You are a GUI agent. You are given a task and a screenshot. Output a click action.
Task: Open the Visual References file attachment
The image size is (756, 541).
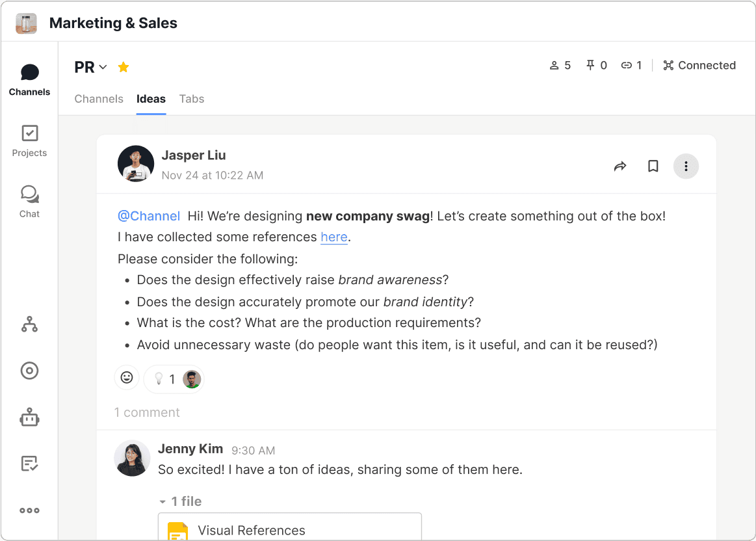point(290,527)
